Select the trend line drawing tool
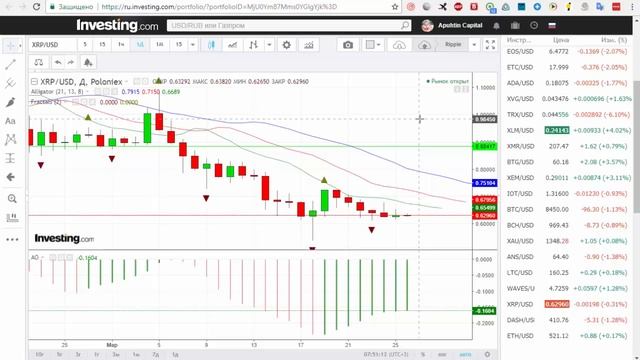The image size is (640, 360). pos(11,64)
